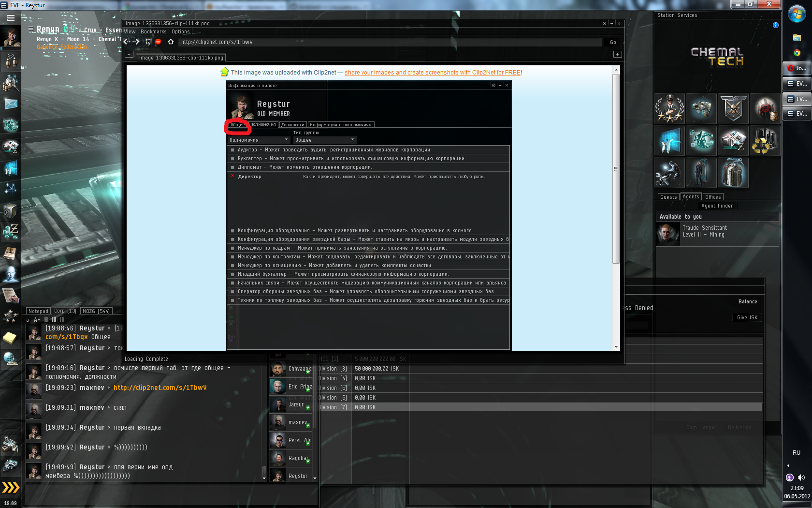Open the Laboratory scientists station service
Screen dimensions: 812x508
click(x=669, y=140)
